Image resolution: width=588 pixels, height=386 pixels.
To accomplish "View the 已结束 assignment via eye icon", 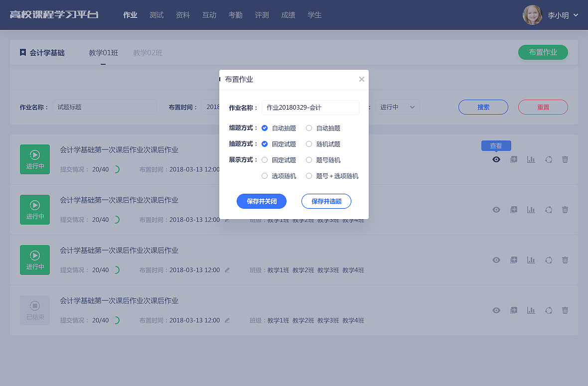I will click(496, 310).
